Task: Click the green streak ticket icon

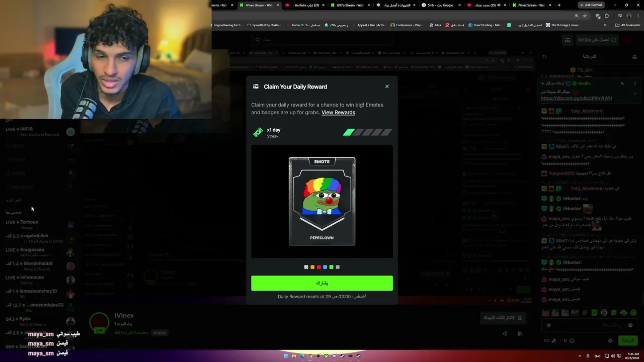Action: point(258,133)
